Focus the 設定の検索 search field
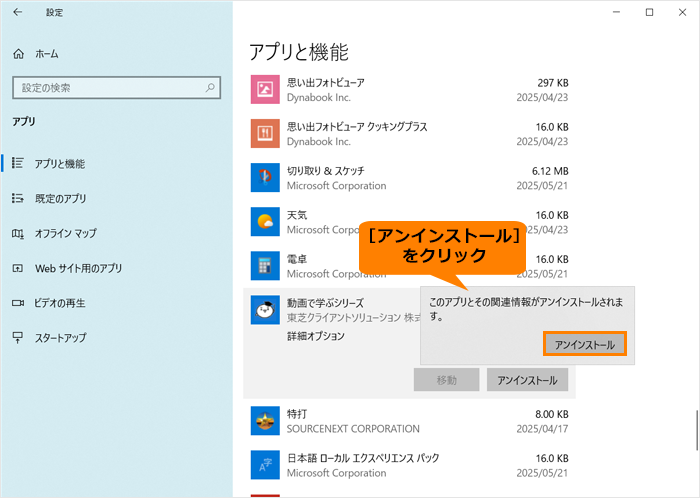Image resolution: width=700 pixels, height=498 pixels. tap(117, 87)
